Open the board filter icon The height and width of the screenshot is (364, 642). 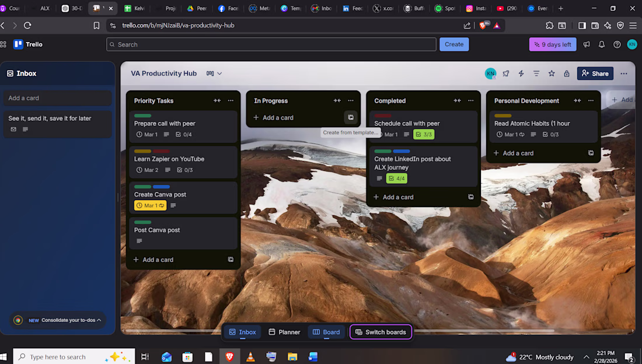536,73
